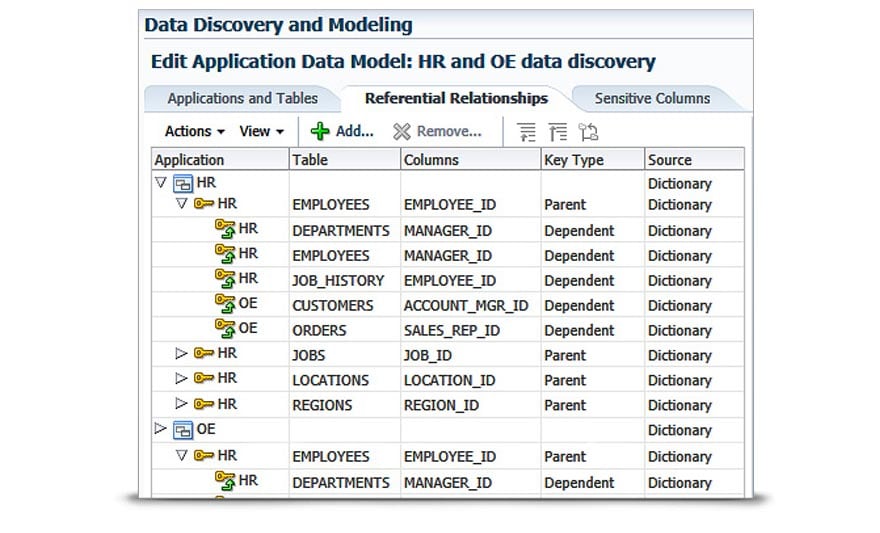Click the third tree toolbar icon
Viewport: 880px width, 533px height.
588,132
